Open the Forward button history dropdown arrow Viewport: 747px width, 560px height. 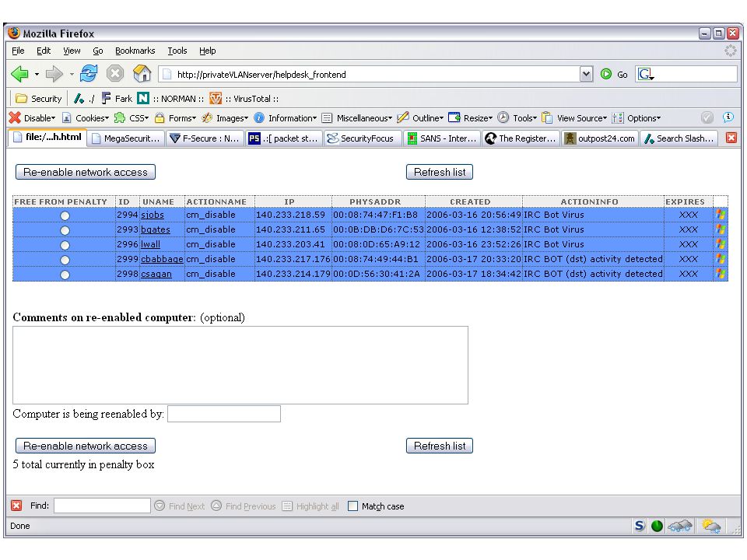pos(72,75)
